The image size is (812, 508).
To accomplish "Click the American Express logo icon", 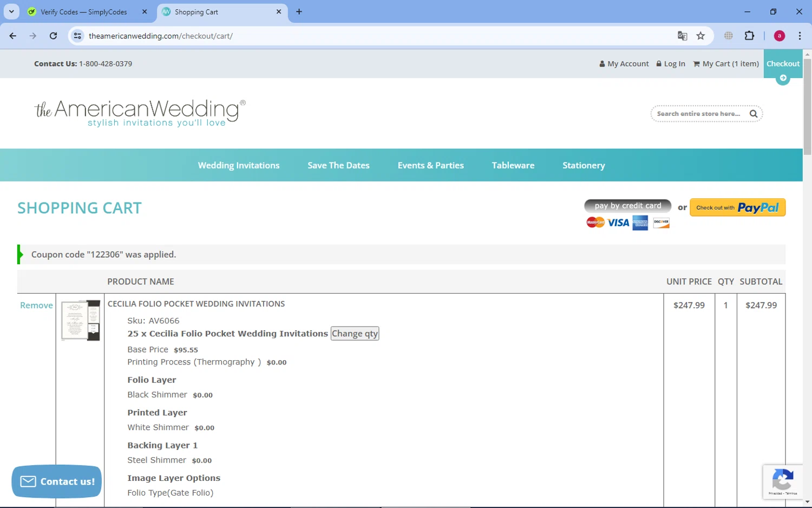I will click(x=640, y=223).
